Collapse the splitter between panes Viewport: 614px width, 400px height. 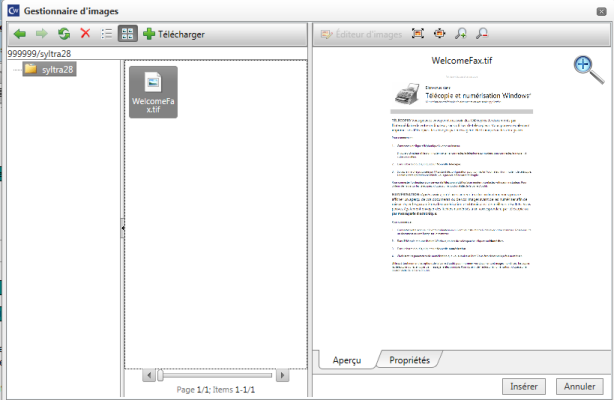122,229
